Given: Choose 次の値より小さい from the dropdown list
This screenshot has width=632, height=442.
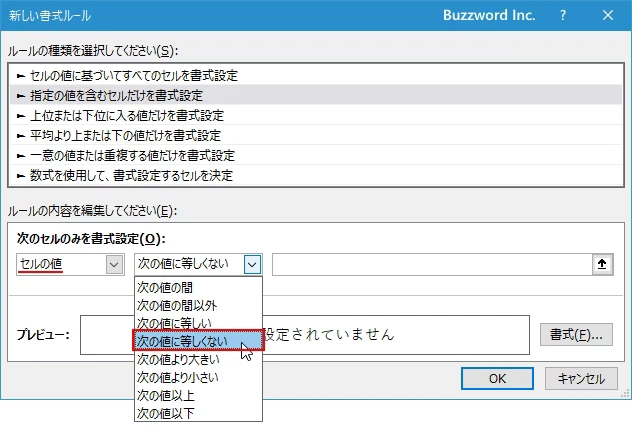Looking at the screenshot, I should pos(198,377).
